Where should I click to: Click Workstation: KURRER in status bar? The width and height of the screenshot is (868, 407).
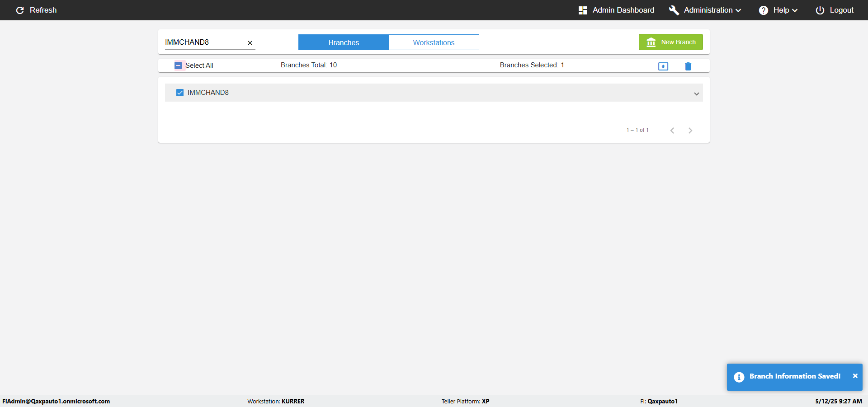tap(276, 401)
